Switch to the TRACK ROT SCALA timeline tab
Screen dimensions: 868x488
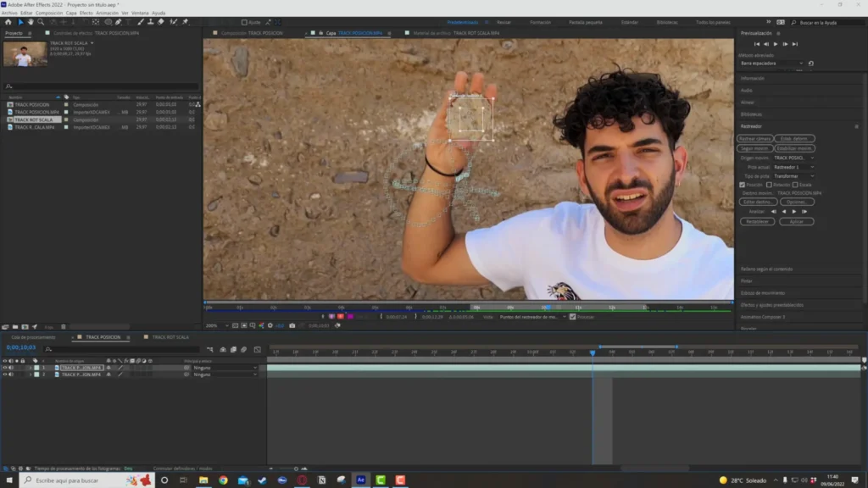point(170,337)
